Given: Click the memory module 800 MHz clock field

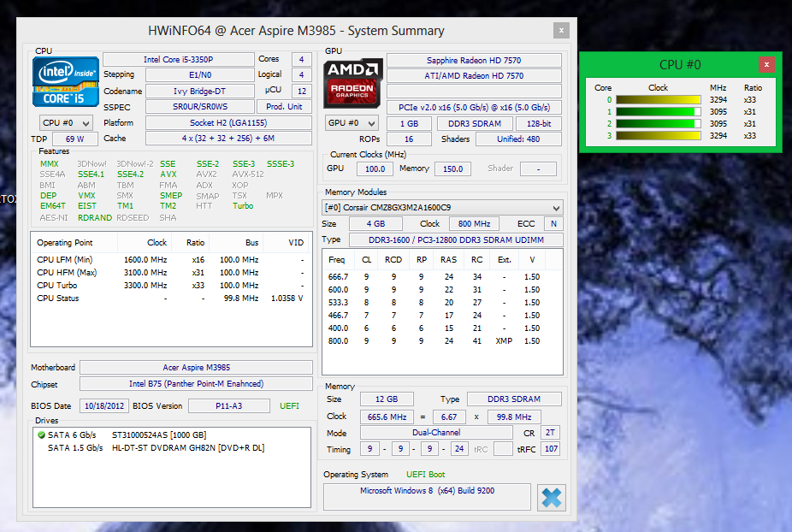Looking at the screenshot, I should point(475,223).
